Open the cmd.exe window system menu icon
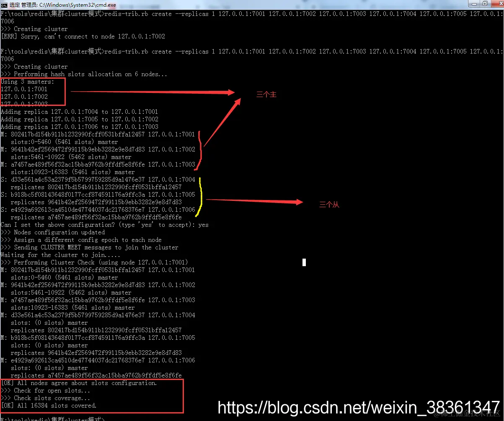The height and width of the screenshot is (421, 504). tap(4, 5)
